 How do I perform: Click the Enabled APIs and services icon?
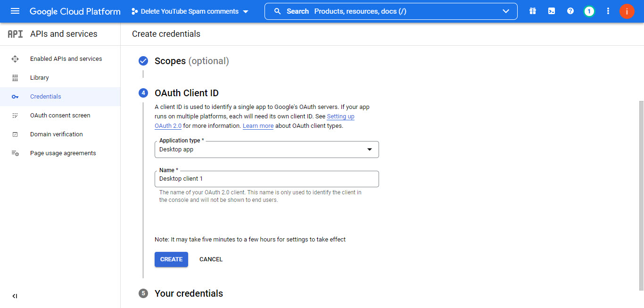pyautogui.click(x=15, y=59)
